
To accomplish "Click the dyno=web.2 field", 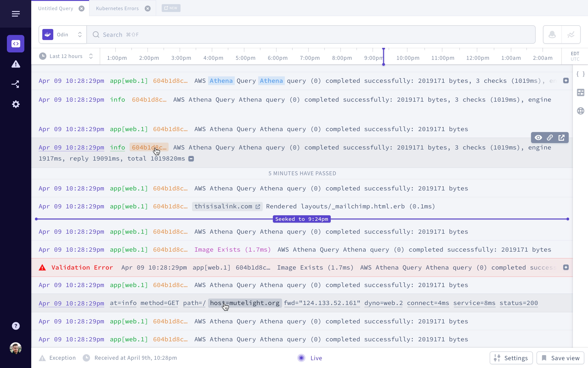I will 383,303.
